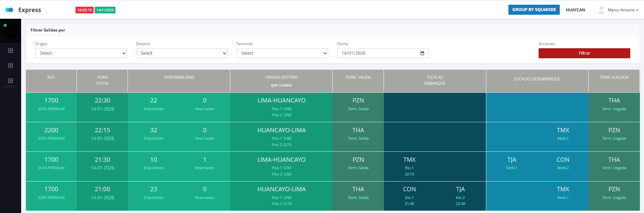Open the calendar picker in Fecha field
The width and height of the screenshot is (644, 213).
pyautogui.click(x=422, y=53)
